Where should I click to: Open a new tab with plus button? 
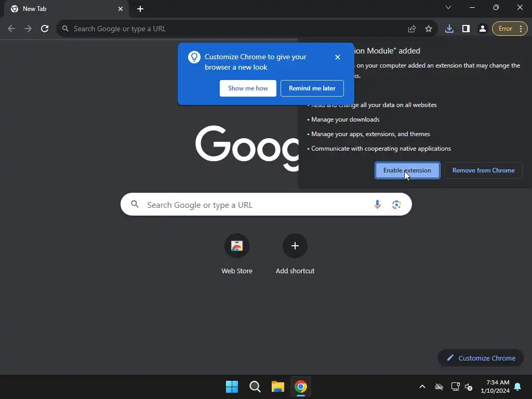(x=140, y=9)
